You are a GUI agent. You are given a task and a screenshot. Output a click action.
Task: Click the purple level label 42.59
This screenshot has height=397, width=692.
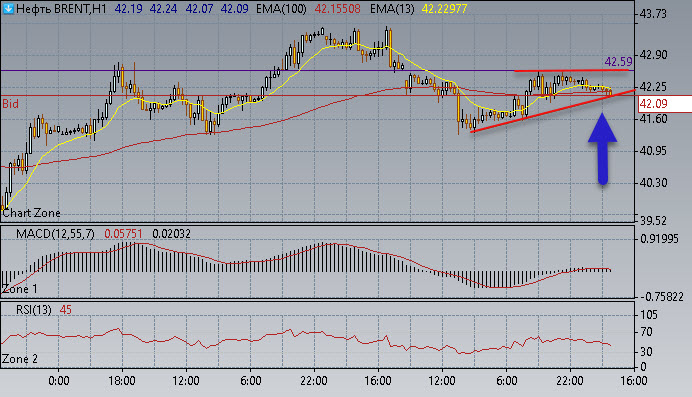point(618,61)
